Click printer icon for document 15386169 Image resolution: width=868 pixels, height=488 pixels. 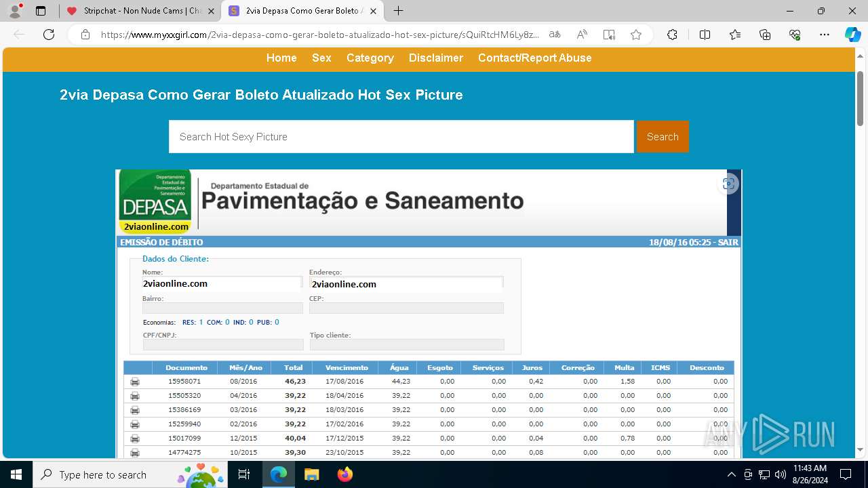tap(135, 410)
